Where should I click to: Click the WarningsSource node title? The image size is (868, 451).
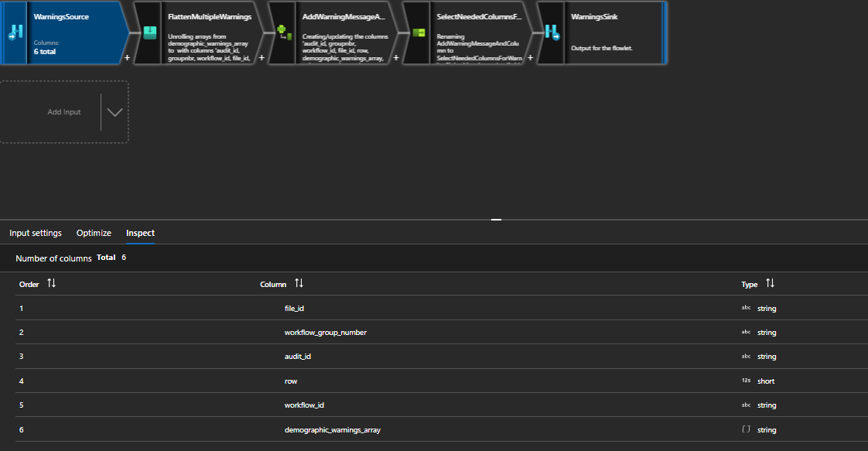[x=61, y=16]
